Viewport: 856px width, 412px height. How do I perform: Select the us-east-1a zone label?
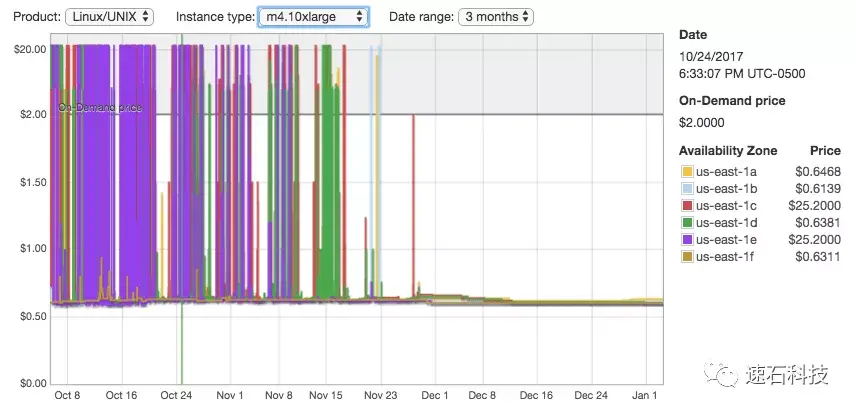[726, 172]
